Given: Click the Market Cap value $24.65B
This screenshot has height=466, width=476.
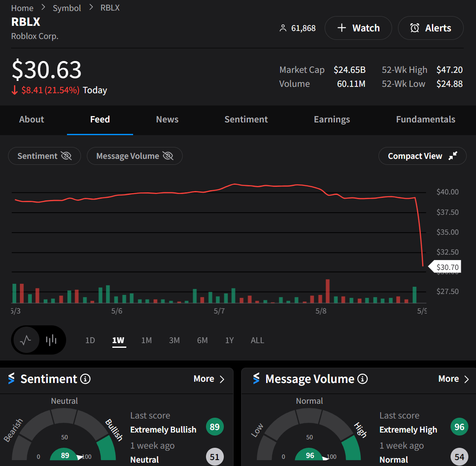Looking at the screenshot, I should click(x=349, y=70).
